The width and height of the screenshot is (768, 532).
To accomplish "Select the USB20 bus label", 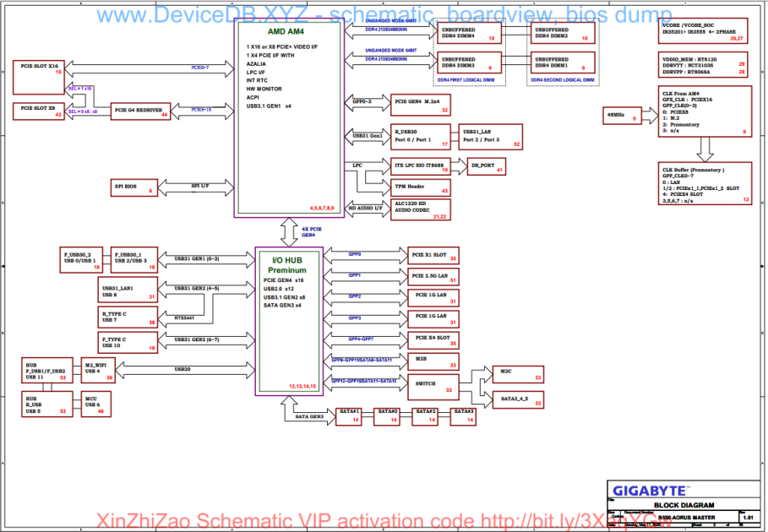I will pos(182,370).
